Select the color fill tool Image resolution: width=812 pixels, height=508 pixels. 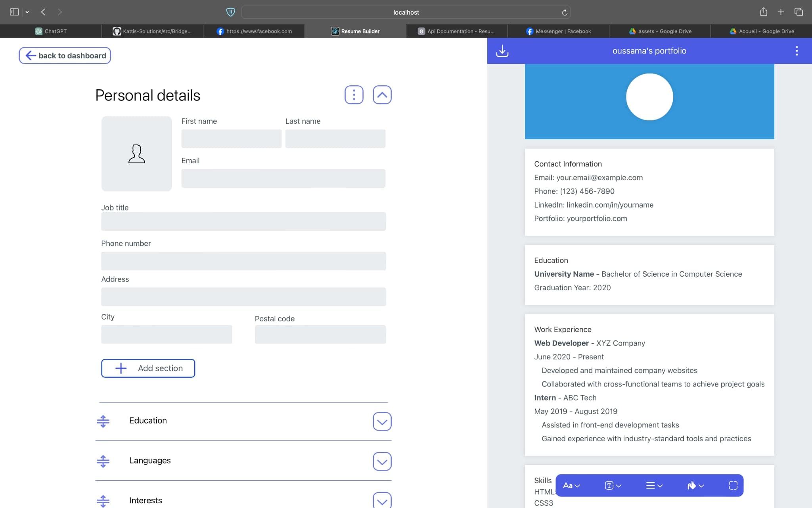click(695, 485)
